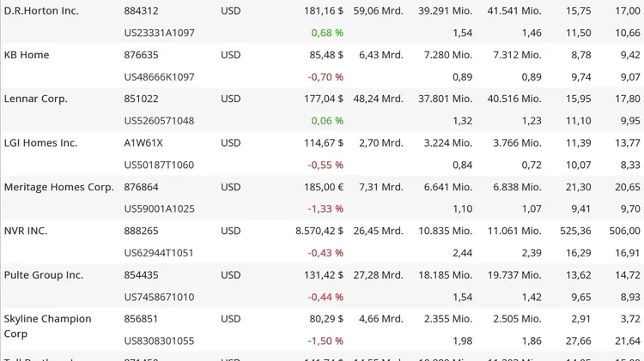
Task: Click the -1,50 % change for Skyline Champion
Action: tap(325, 341)
